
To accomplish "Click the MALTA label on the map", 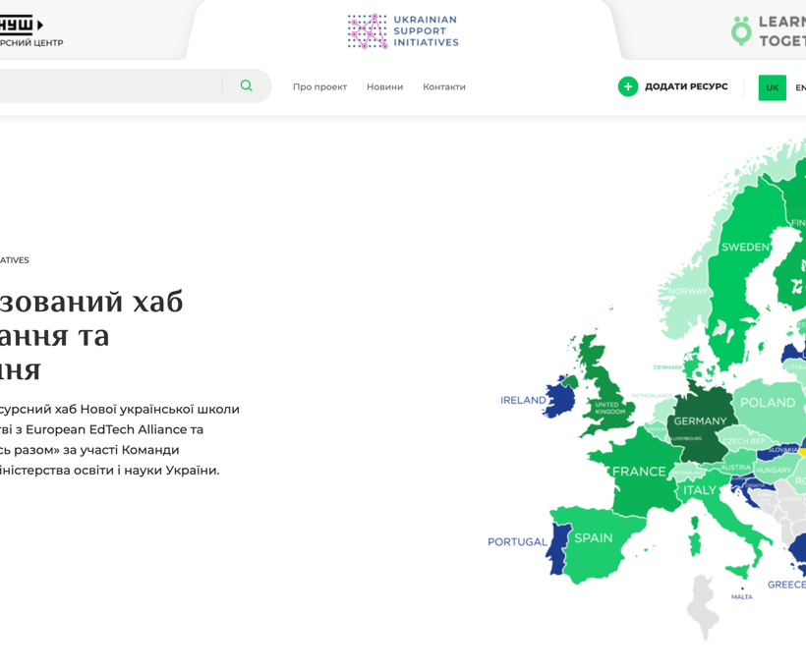I will tap(742, 597).
